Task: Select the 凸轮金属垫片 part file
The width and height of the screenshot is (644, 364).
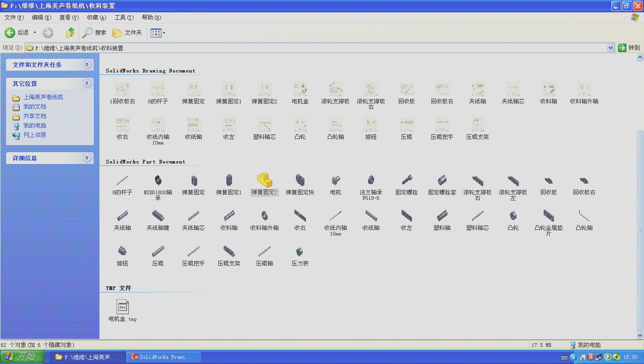Action: pos(548,222)
